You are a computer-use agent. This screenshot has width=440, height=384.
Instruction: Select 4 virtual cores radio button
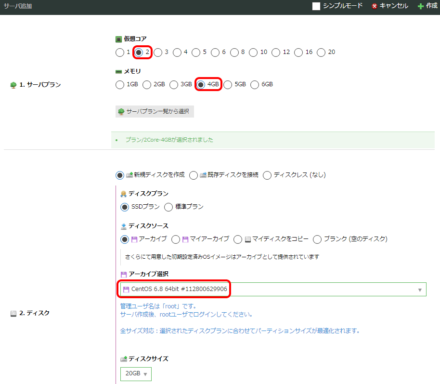tap(177, 52)
